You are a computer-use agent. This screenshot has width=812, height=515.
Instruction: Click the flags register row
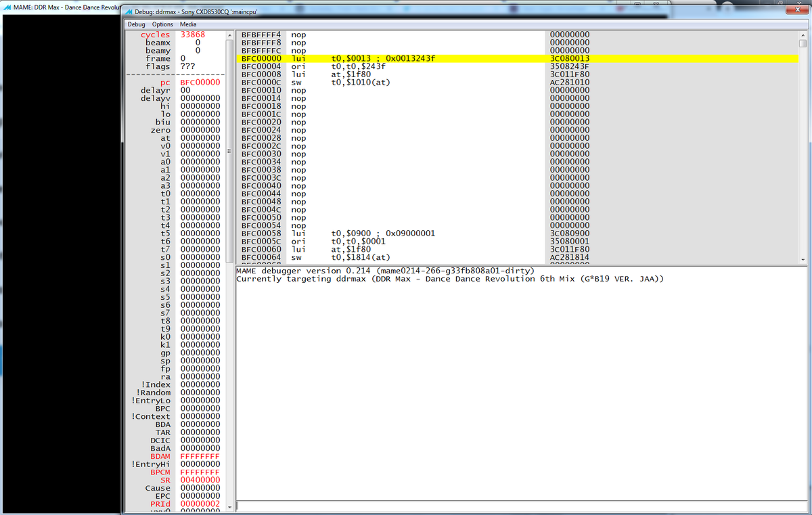tap(176, 66)
